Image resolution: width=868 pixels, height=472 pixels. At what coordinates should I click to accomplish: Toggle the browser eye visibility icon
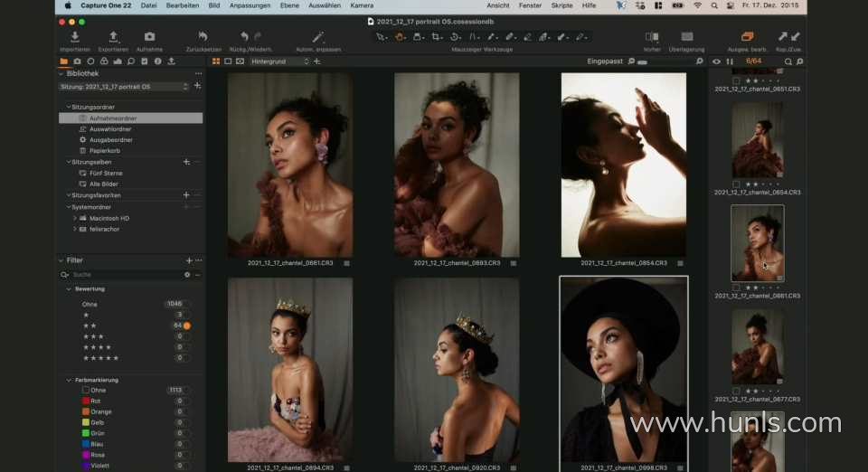click(716, 61)
